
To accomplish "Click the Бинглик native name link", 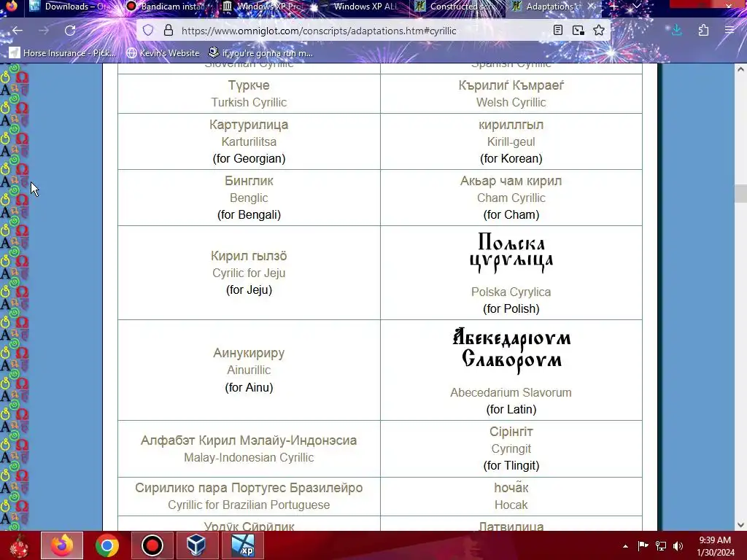I will (x=249, y=181).
